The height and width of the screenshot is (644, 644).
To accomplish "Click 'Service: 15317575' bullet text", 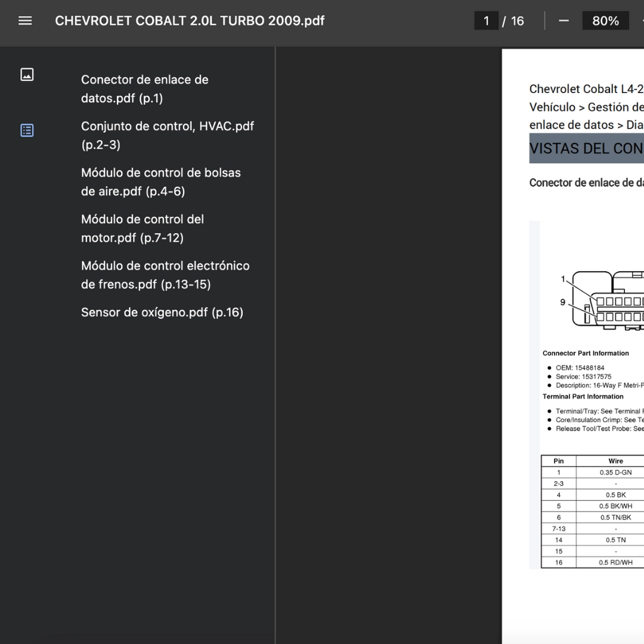I will 583,376.
